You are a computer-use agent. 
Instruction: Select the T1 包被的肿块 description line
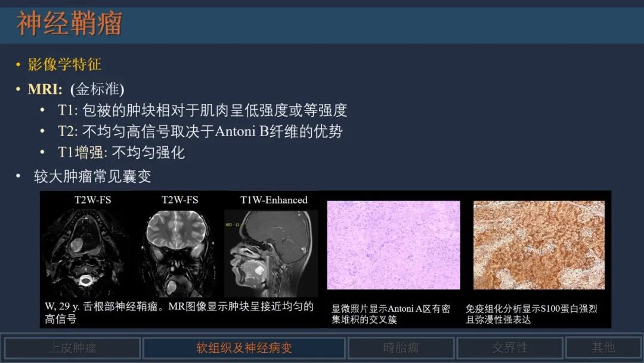203,110
